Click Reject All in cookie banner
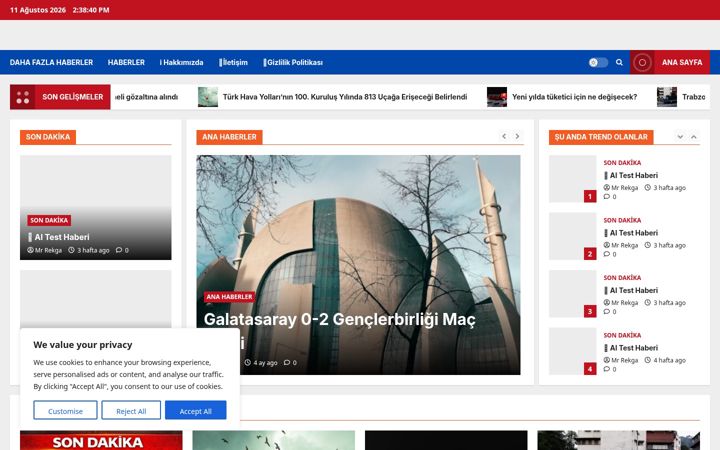This screenshot has height=450, width=720. [131, 410]
